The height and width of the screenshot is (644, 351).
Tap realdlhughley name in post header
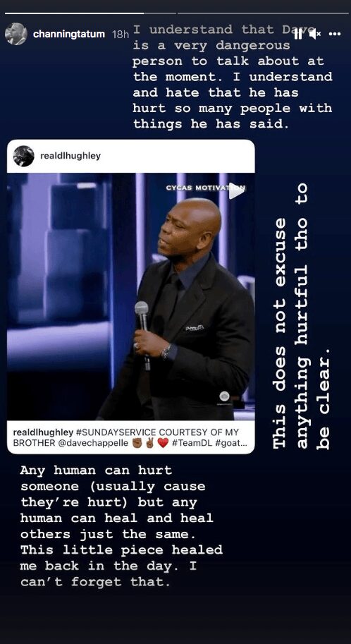[70, 156]
